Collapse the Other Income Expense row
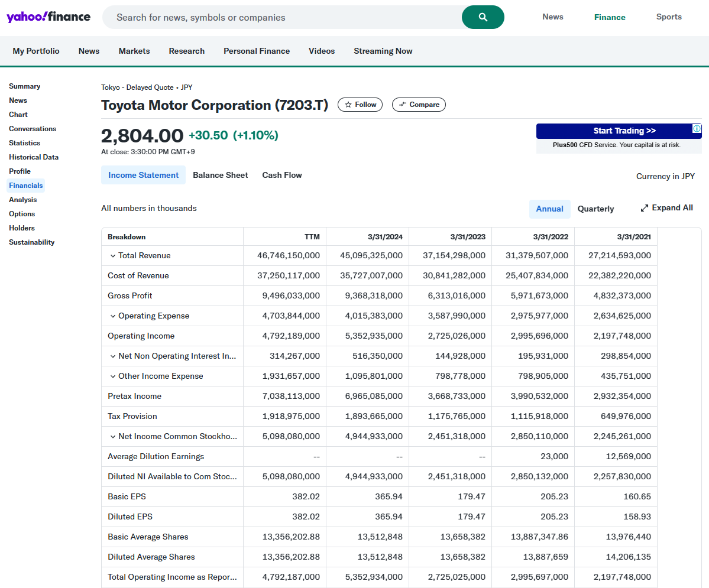This screenshot has width=709, height=588. pos(113,376)
